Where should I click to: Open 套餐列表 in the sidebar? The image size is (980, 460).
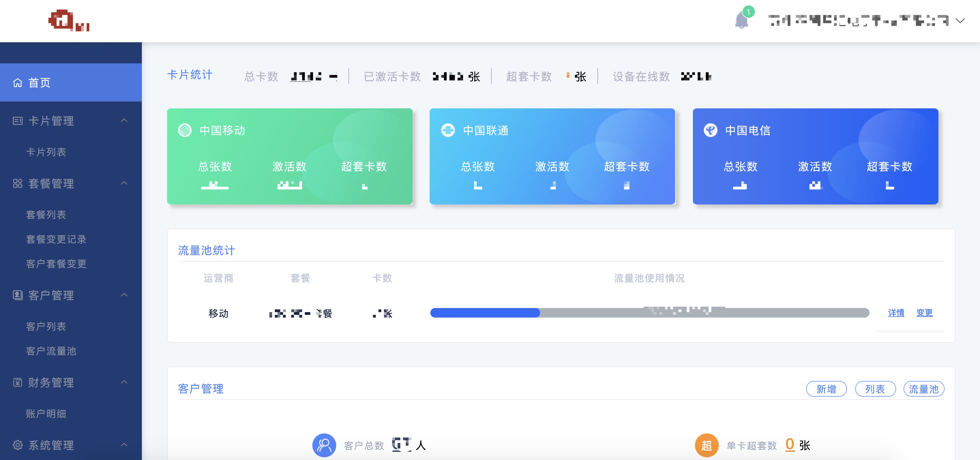pos(46,215)
